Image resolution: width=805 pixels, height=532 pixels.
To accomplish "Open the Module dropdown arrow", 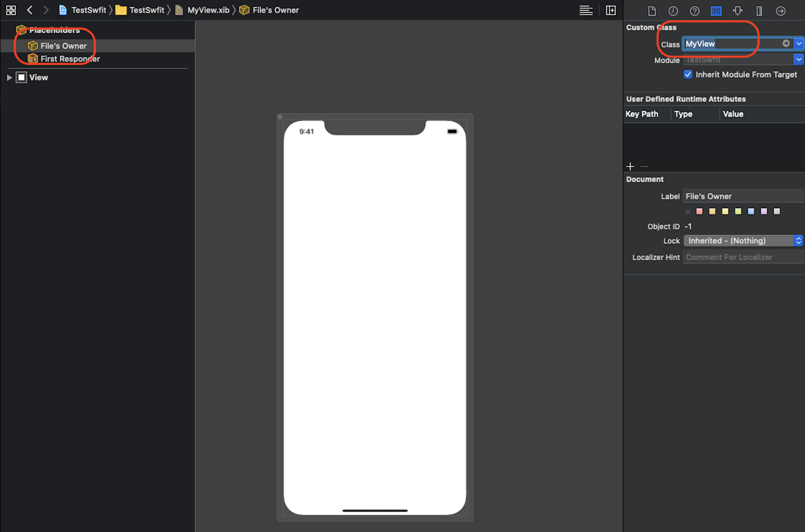I will click(x=799, y=59).
